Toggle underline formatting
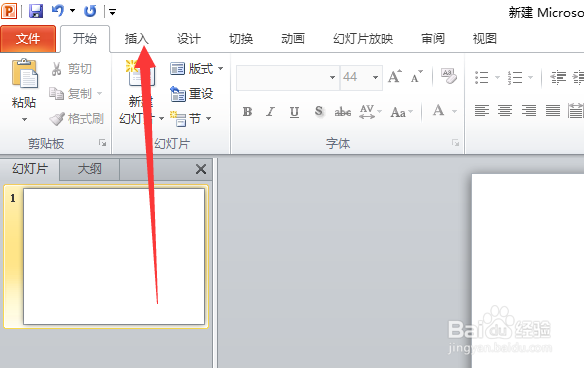The height and width of the screenshot is (368, 584). click(x=294, y=111)
